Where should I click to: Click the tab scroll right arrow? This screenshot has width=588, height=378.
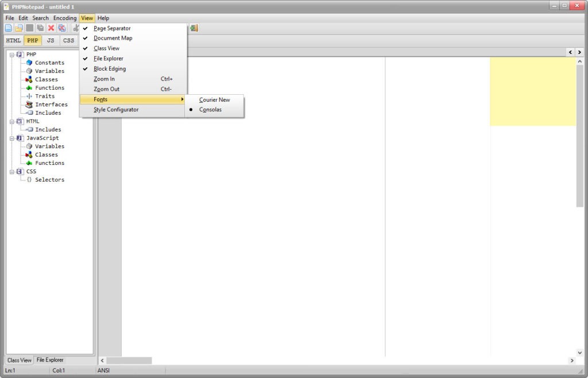(x=579, y=52)
